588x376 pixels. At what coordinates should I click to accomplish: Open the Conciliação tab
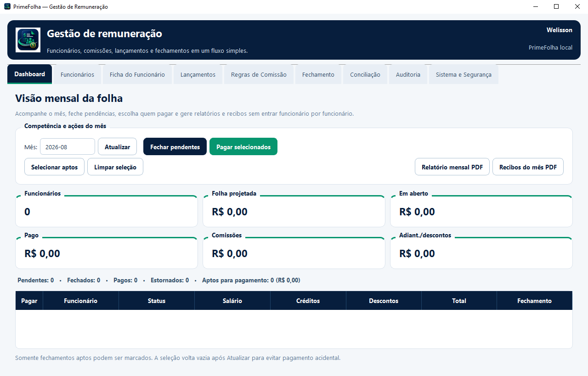[365, 74]
